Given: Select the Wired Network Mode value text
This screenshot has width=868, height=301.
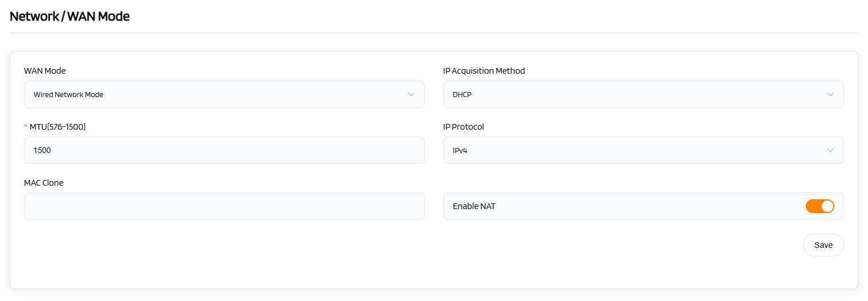Looking at the screenshot, I should click(68, 95).
